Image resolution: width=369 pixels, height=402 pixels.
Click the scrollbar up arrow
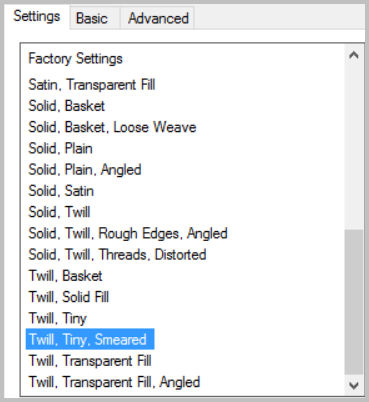[x=354, y=55]
